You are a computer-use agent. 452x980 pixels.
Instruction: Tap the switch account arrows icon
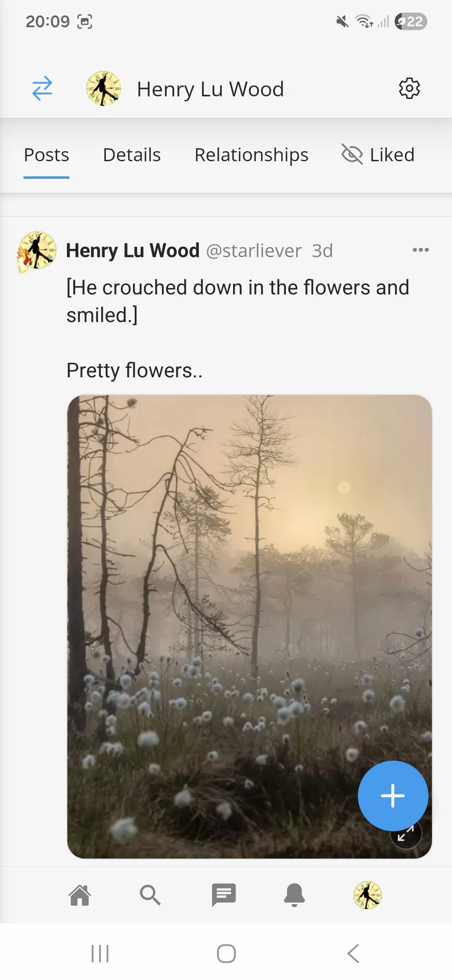point(42,88)
